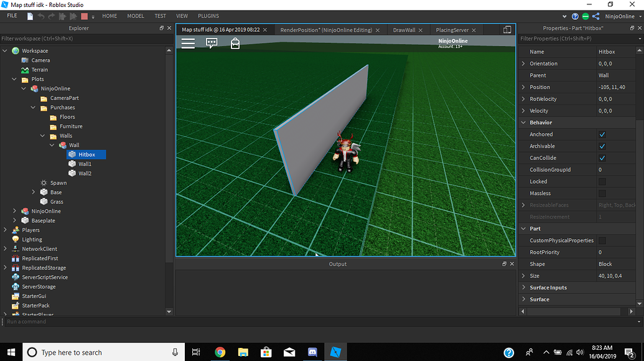Open the PlacingServer script tab
The height and width of the screenshot is (361, 644).
coord(452,29)
